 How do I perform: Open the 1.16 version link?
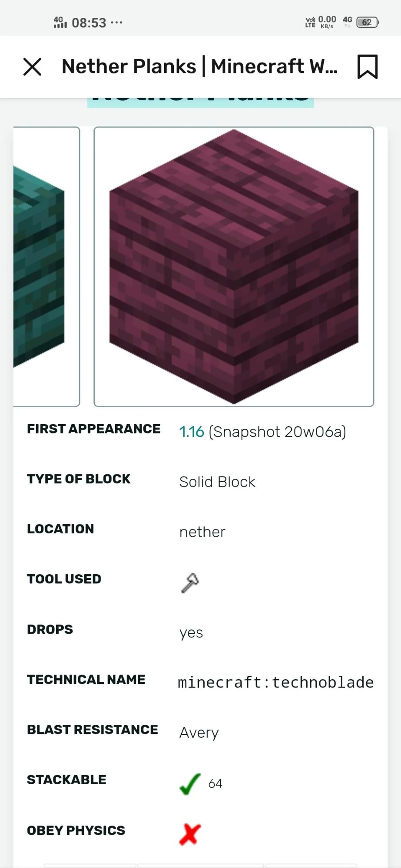(191, 432)
